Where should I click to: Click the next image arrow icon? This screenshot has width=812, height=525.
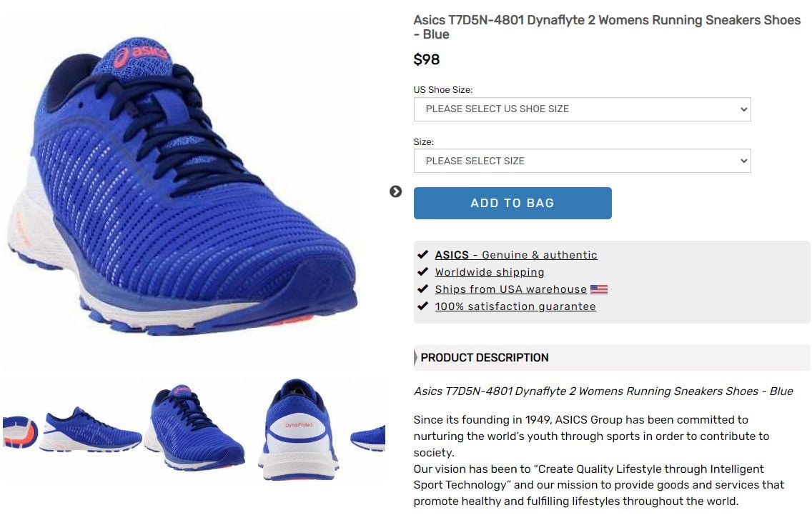pos(396,191)
